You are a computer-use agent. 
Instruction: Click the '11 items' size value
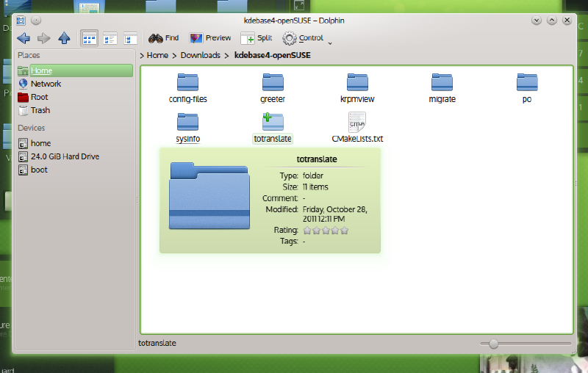(315, 187)
